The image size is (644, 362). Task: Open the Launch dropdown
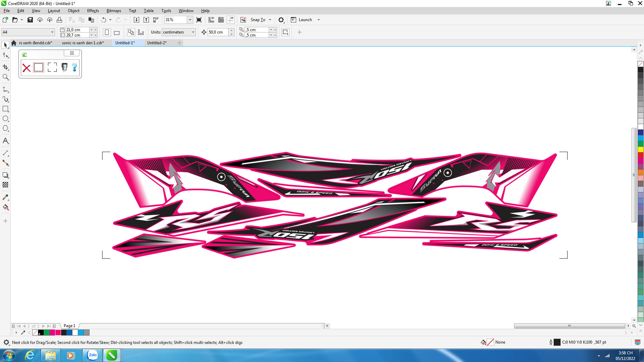(x=319, y=20)
